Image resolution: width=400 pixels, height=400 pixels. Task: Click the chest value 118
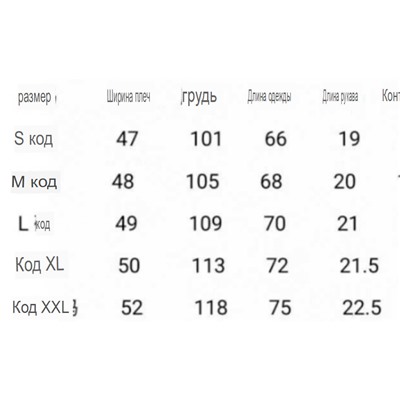(211, 307)
